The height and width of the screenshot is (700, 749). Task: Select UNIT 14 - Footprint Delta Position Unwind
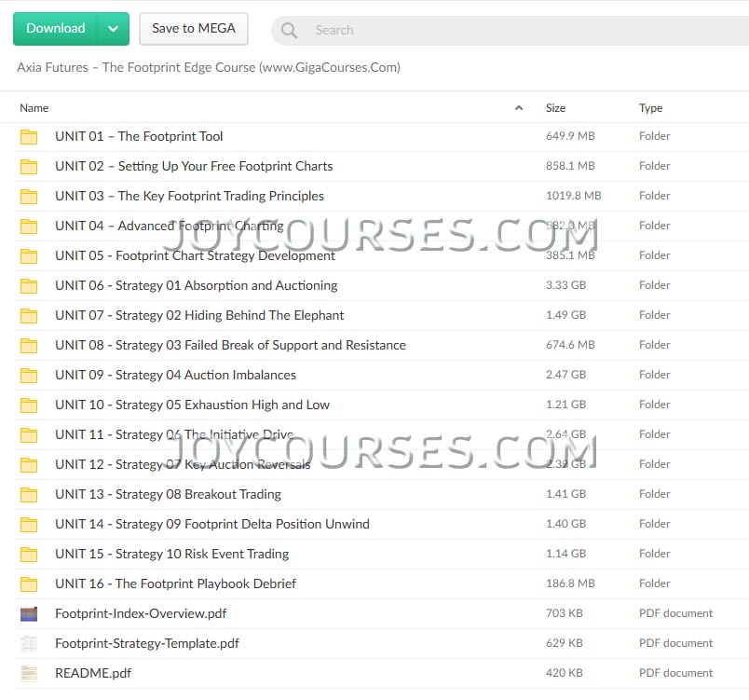pos(212,524)
